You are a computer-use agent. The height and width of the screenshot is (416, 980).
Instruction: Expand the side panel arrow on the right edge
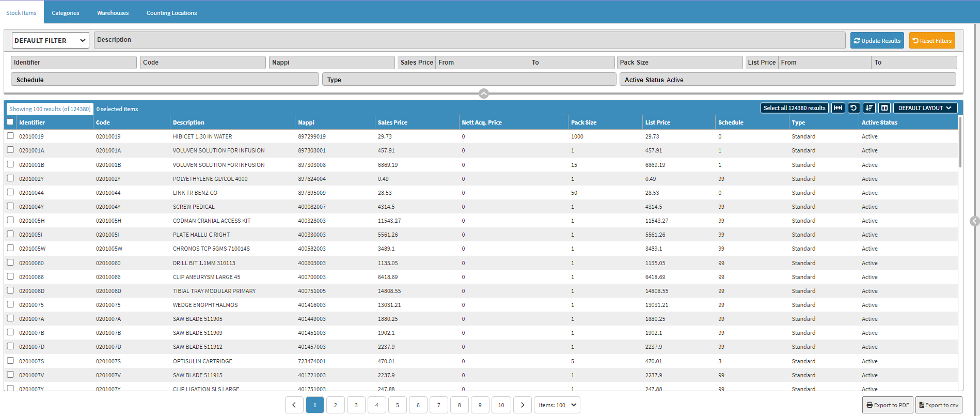(974, 221)
